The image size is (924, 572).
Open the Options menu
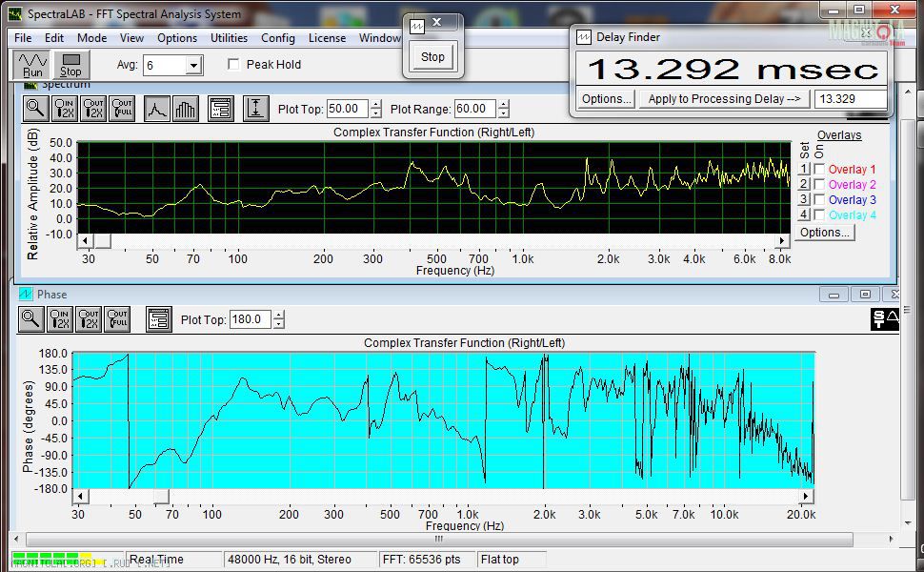(177, 38)
